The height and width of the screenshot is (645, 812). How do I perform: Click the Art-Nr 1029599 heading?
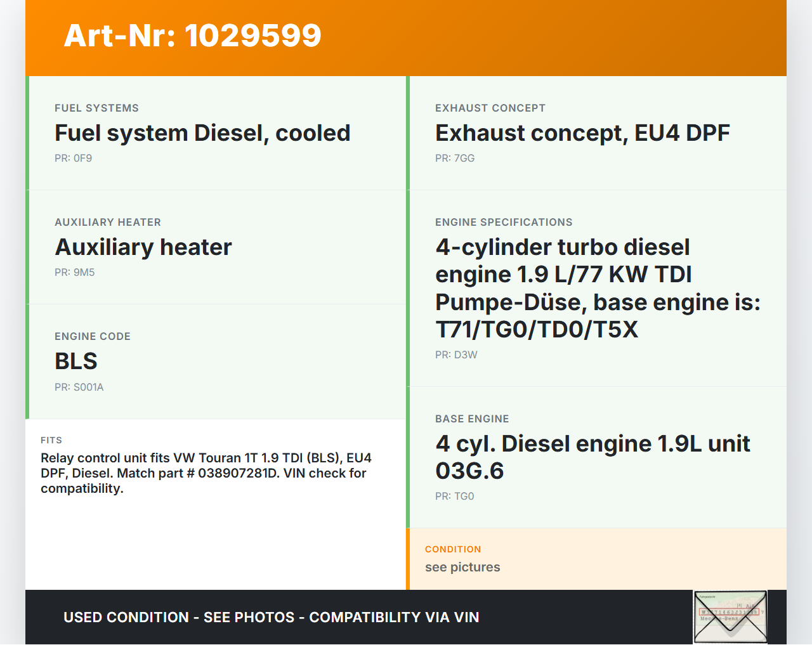pos(193,36)
